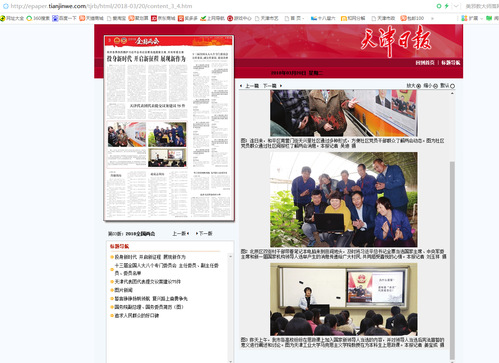Image resolution: width=499 pixels, height=363 pixels.
Task: Select the 默认 default text size option
Action: click(447, 86)
